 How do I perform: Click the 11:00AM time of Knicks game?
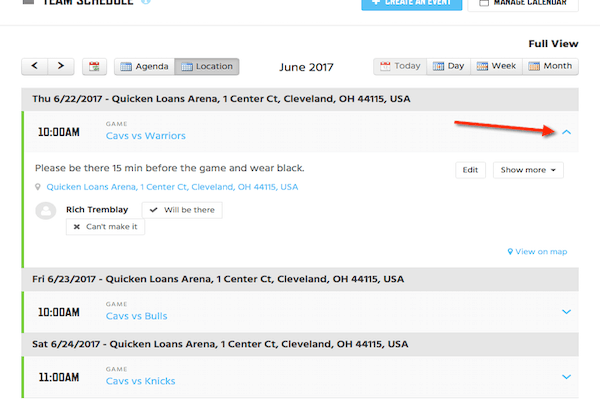pyautogui.click(x=59, y=377)
